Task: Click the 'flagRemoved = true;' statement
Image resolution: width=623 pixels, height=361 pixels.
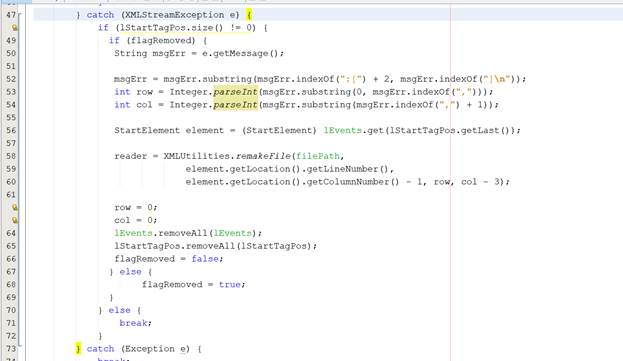Action: (194, 284)
